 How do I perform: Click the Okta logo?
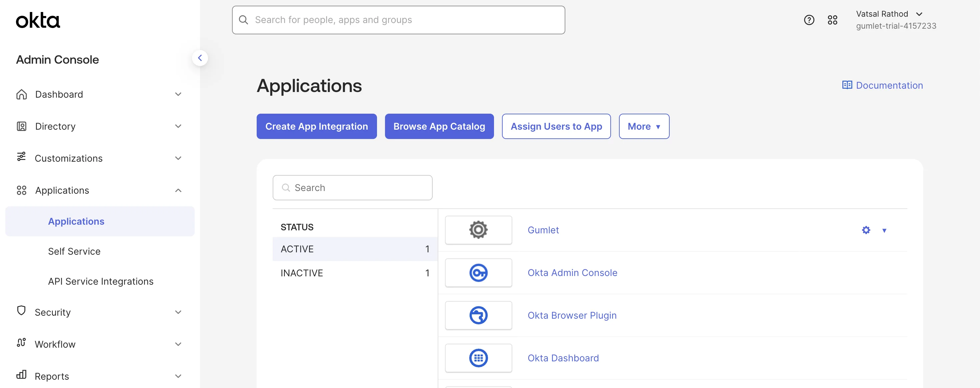(x=38, y=21)
